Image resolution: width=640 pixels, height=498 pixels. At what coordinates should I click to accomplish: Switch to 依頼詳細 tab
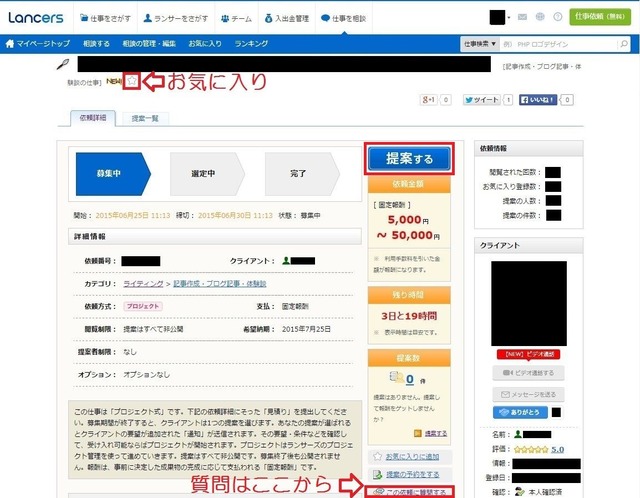93,118
